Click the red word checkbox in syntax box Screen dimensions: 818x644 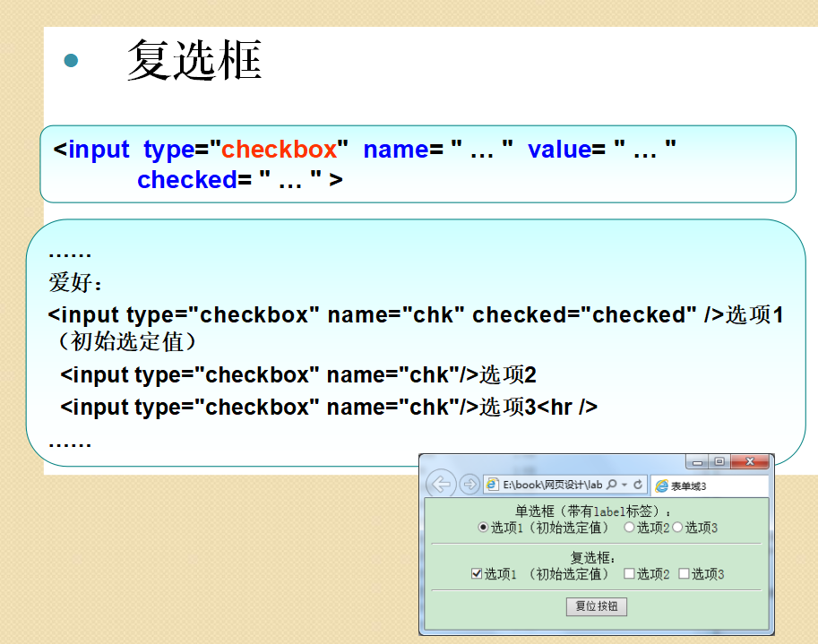[x=280, y=150]
